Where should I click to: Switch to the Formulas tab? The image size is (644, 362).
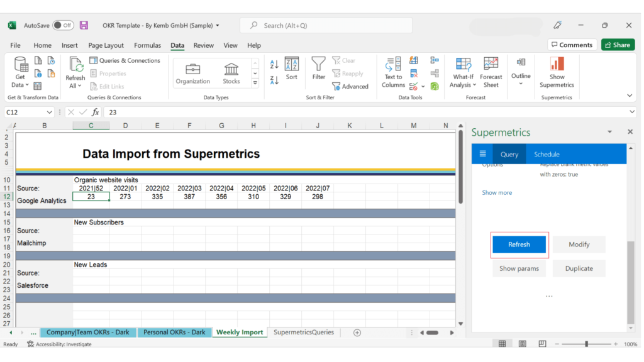(x=147, y=45)
